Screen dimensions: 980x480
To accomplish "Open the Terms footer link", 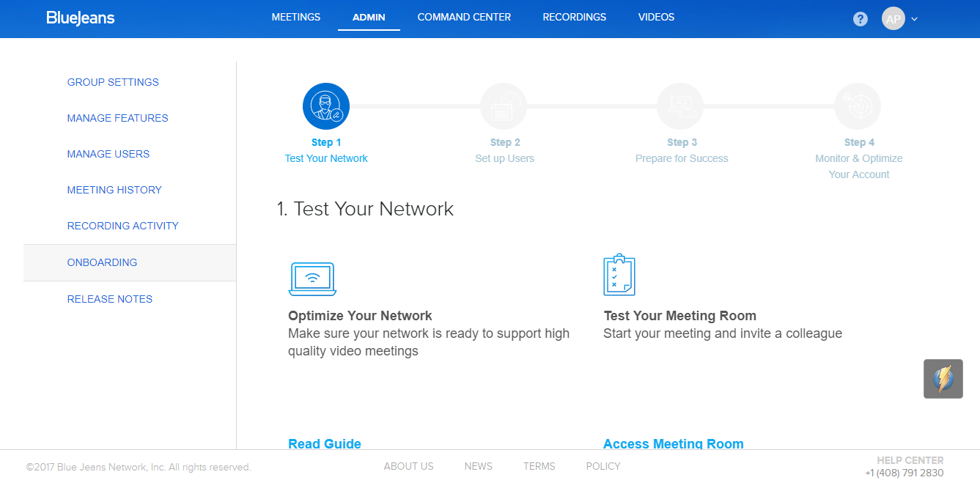I will (539, 466).
